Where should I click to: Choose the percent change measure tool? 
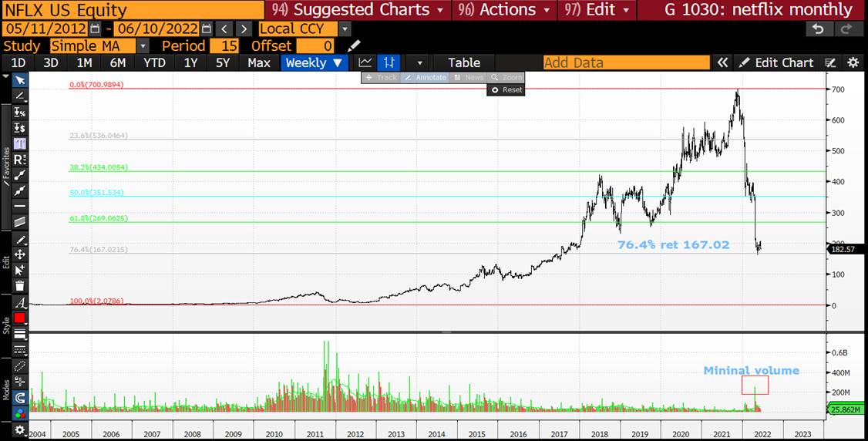(x=20, y=113)
